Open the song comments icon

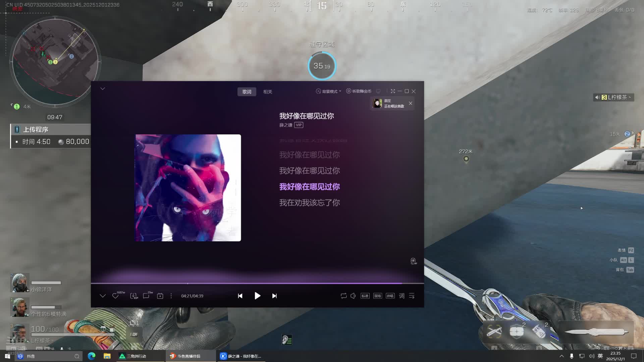pyautogui.click(x=146, y=296)
